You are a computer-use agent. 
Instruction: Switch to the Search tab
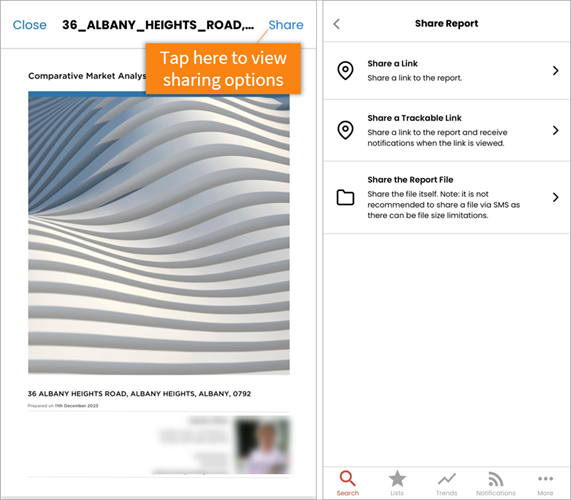[x=348, y=483]
